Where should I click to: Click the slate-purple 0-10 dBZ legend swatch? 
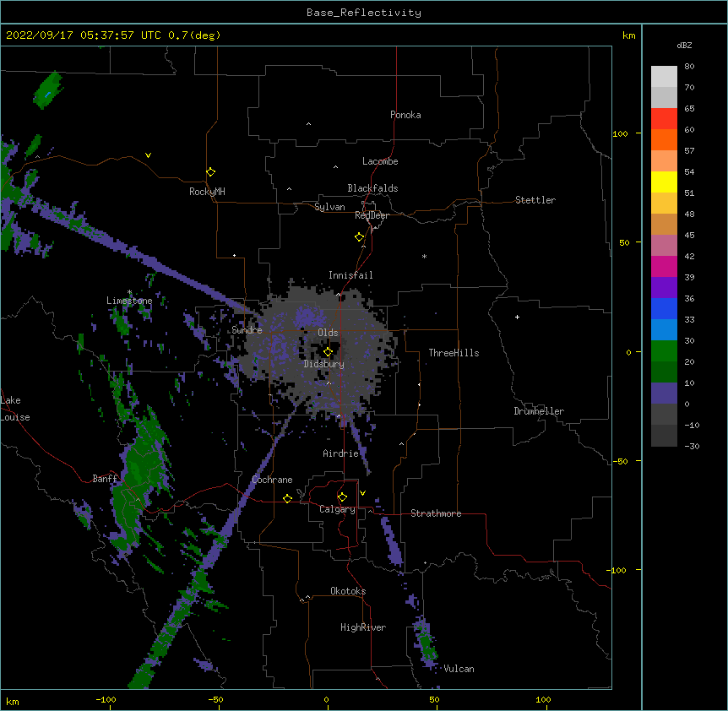tap(664, 393)
